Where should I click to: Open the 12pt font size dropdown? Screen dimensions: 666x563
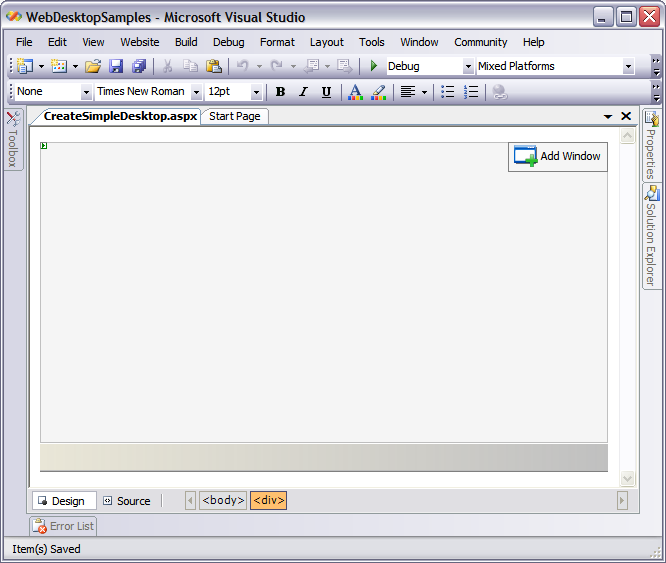[256, 92]
